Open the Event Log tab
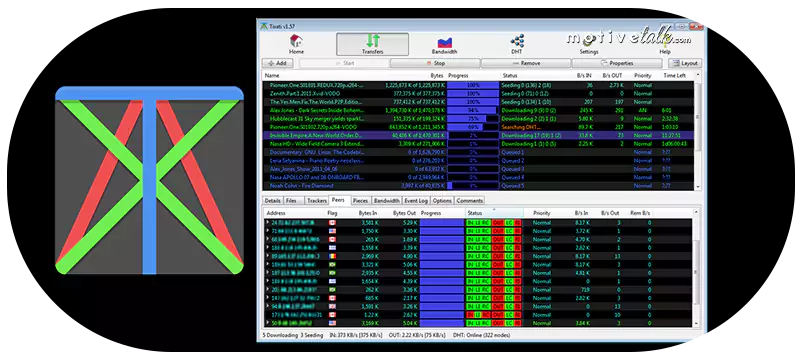 pos(417,201)
